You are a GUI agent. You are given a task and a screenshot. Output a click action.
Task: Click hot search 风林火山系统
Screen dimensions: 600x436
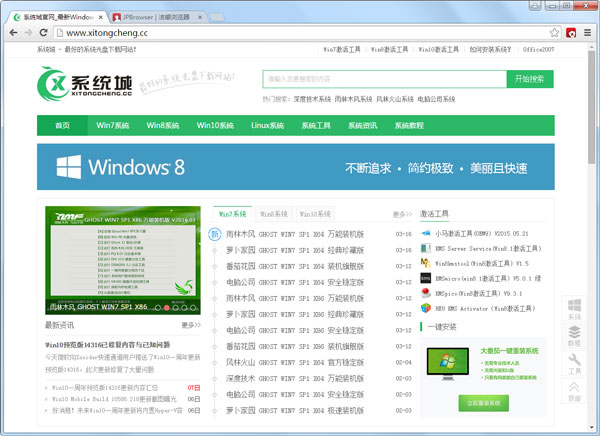pos(395,100)
